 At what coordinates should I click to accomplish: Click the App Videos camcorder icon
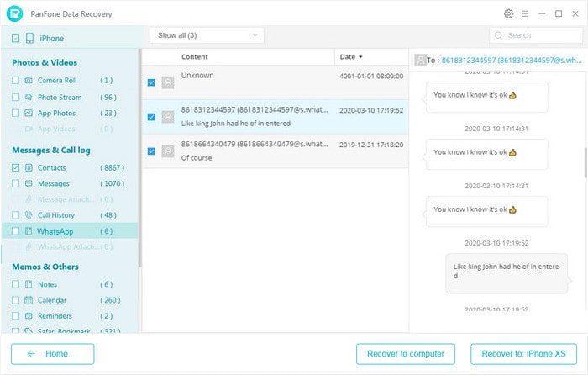click(29, 129)
